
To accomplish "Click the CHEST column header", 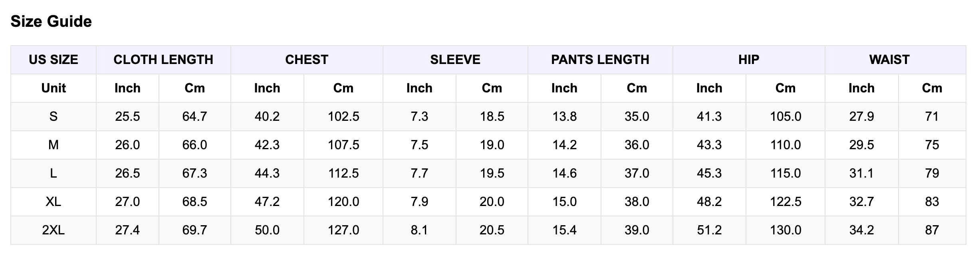I will [x=307, y=60].
